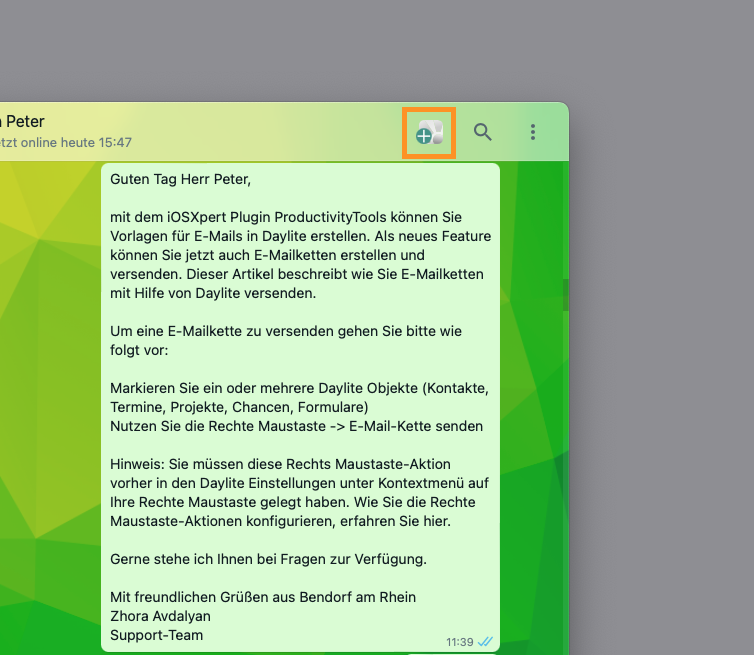Viewport: 754px width, 655px height.
Task: Open the three-dot chat menu
Action: click(x=532, y=132)
